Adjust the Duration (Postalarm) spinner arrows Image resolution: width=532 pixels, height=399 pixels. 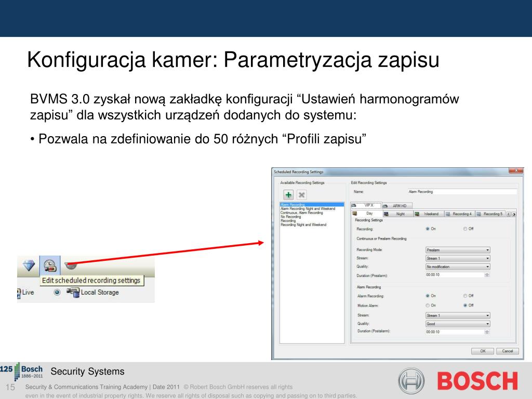487,332
